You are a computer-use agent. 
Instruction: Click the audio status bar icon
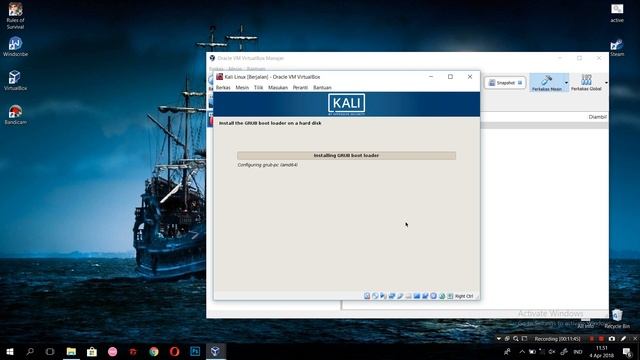coord(383,296)
